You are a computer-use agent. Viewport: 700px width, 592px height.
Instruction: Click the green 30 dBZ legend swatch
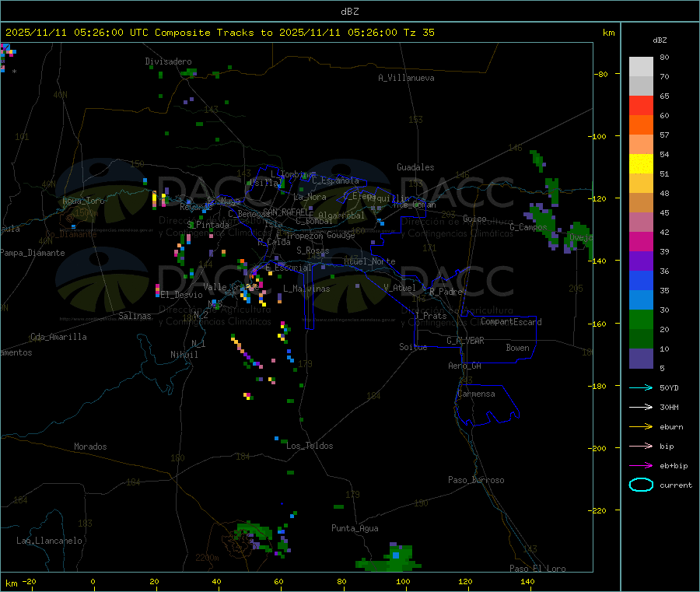click(x=641, y=319)
